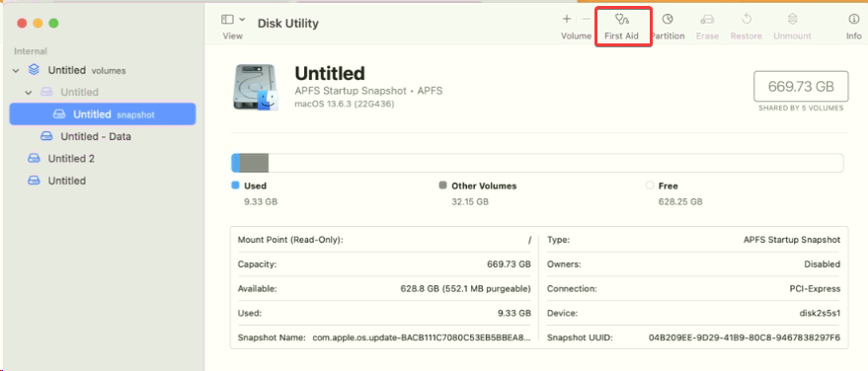The height and width of the screenshot is (371, 868).
Task: Click the Untitled 2 disk icon
Action: click(35, 159)
